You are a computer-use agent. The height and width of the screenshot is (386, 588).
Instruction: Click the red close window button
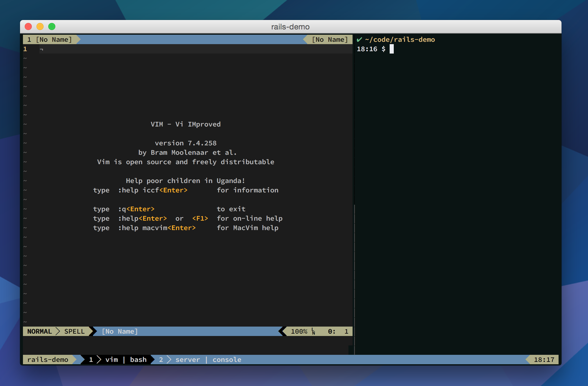pyautogui.click(x=28, y=26)
